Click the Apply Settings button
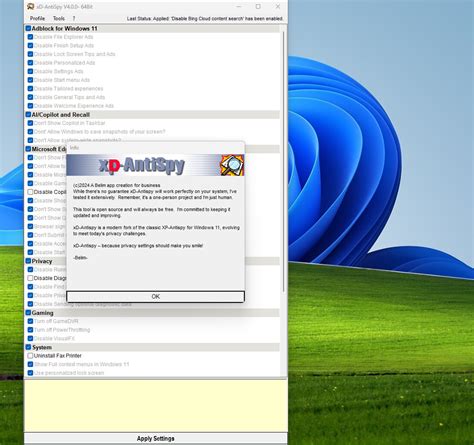 click(x=155, y=438)
